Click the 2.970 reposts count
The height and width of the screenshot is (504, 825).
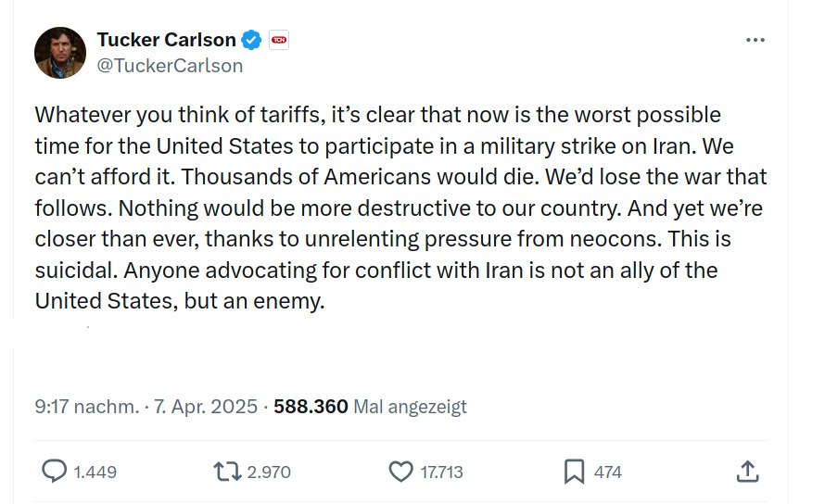(x=269, y=472)
